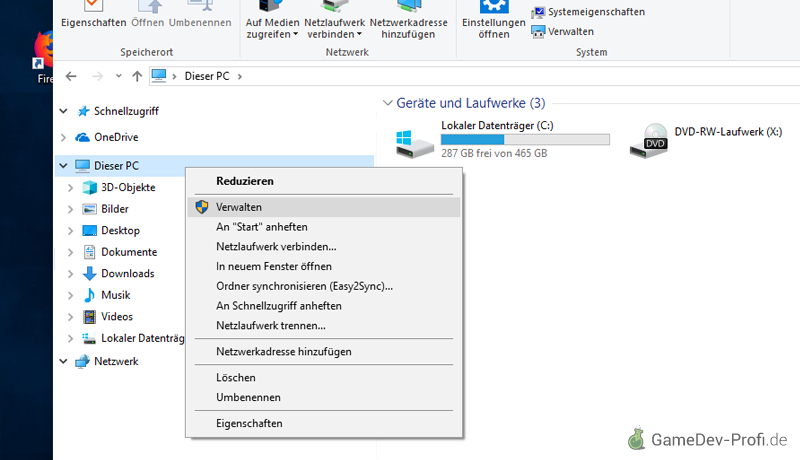
Task: Click the Firefox desktop shortcut
Action: coord(43,56)
